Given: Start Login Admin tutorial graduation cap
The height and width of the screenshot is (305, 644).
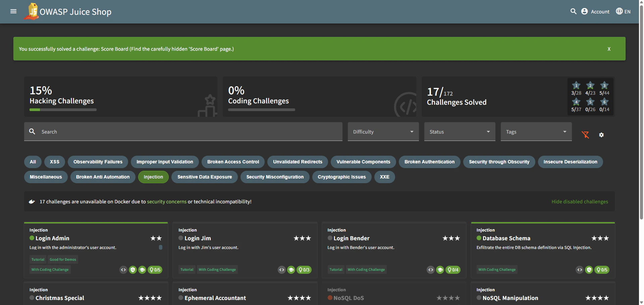Looking at the screenshot, I should pyautogui.click(x=142, y=270).
